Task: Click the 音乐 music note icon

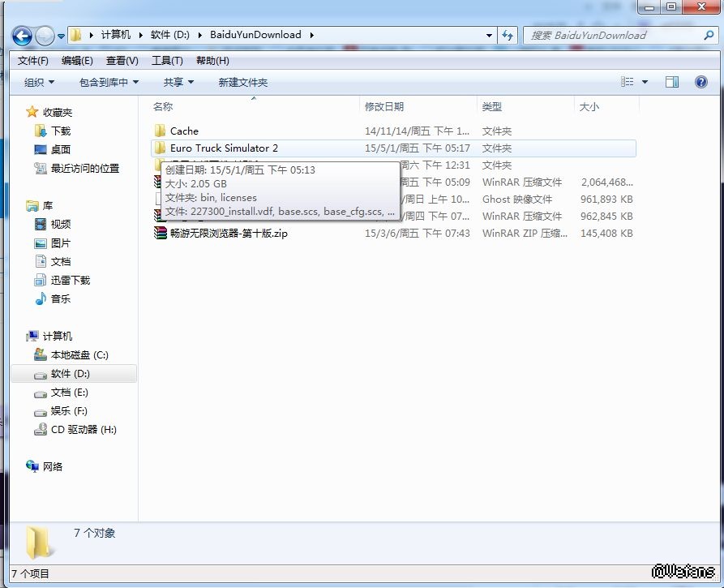Action: (41, 298)
